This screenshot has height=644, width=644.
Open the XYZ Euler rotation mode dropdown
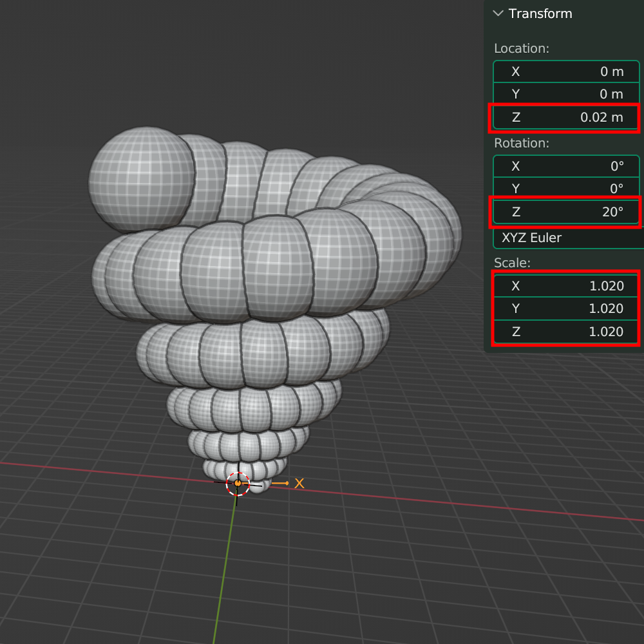coord(569,238)
